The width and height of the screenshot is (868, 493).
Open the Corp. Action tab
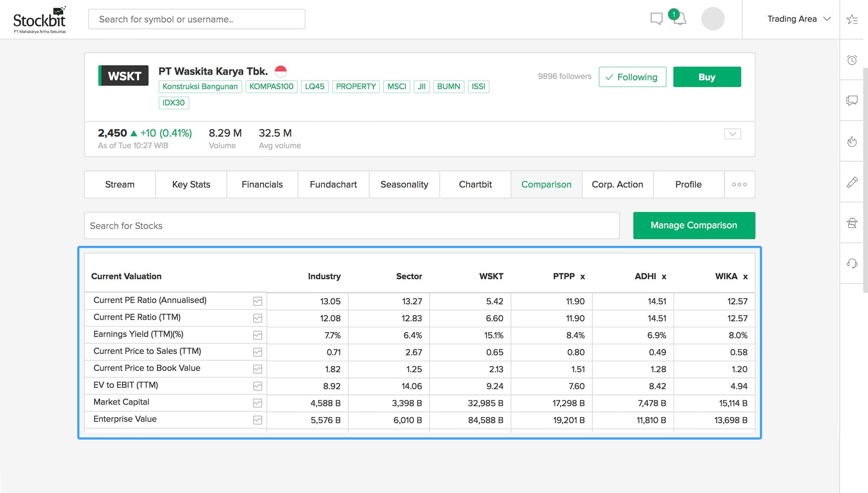(617, 185)
